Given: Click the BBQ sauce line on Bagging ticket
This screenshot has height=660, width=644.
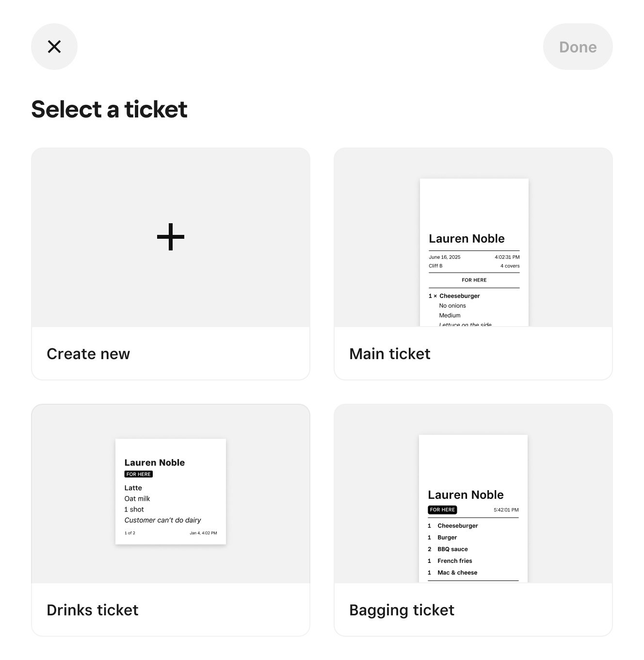Looking at the screenshot, I should [452, 549].
